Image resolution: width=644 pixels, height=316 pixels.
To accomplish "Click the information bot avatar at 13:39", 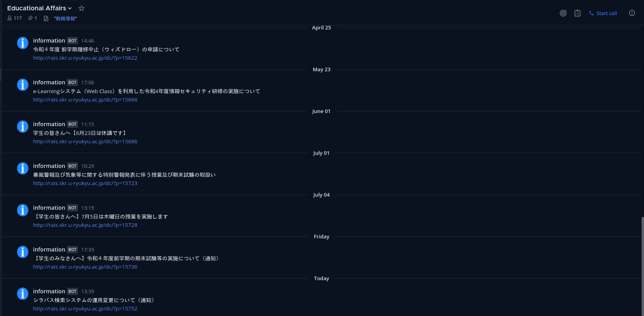I will (x=23, y=294).
